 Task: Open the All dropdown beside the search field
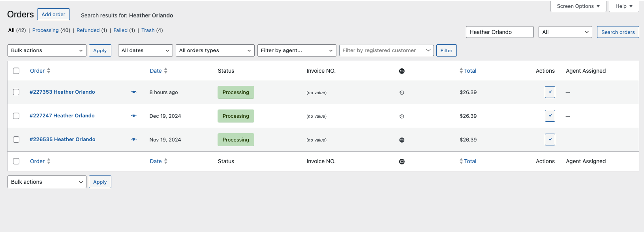(x=565, y=32)
